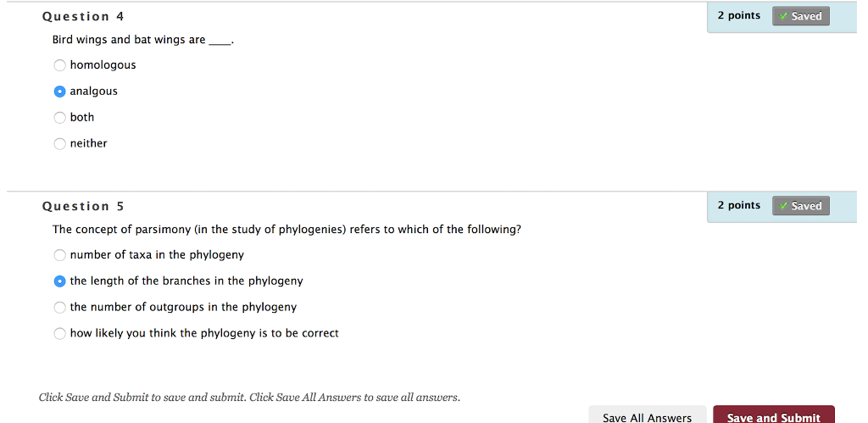
Task: Click Question 4's '2 points' label
Action: [738, 16]
